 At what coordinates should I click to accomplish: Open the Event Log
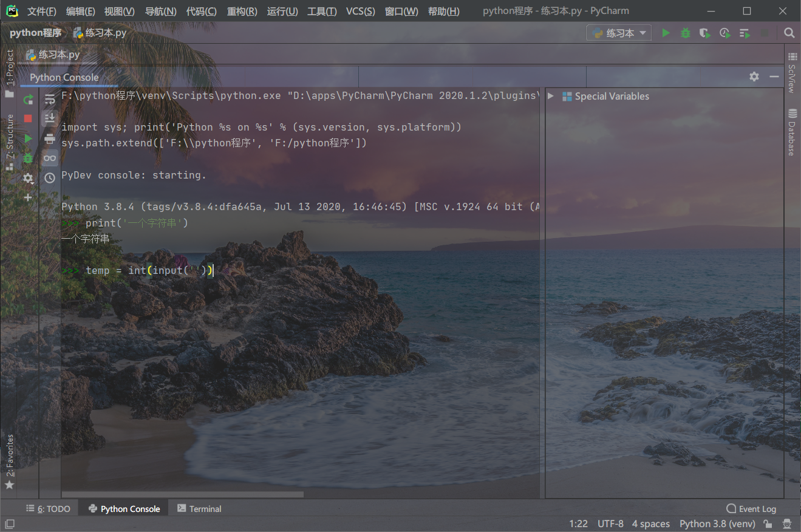pos(751,509)
